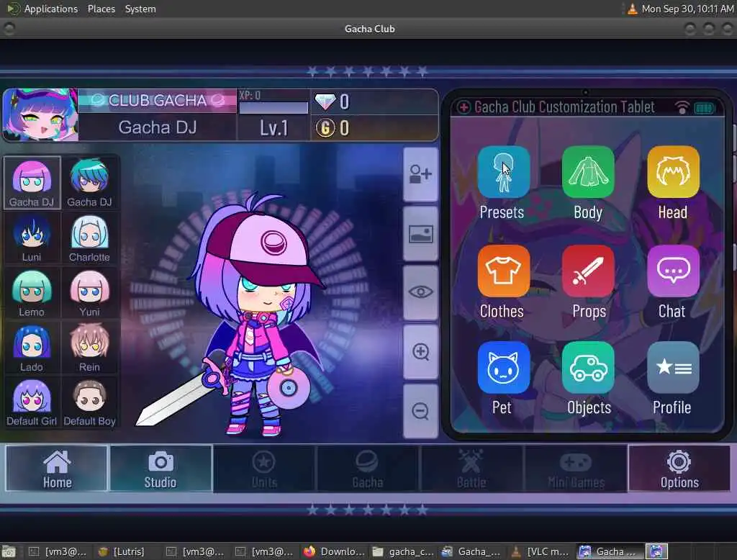Select the Luni character slot
Image resolution: width=737 pixels, height=560 pixels.
32,238
